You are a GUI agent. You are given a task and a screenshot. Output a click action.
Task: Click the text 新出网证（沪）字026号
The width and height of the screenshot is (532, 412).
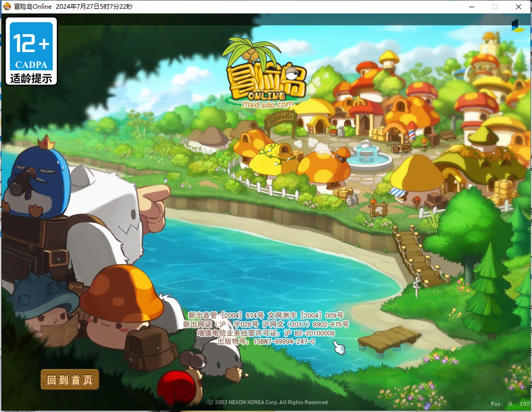[221, 324]
